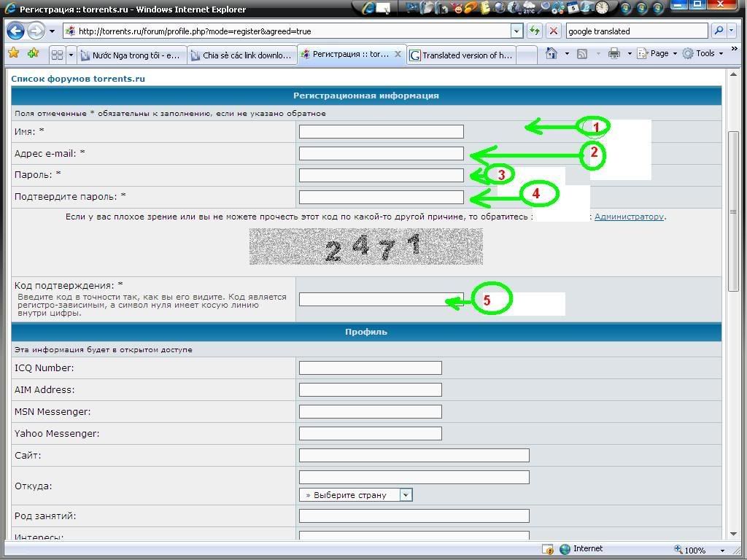Expand the address bar URL dropdown
The image size is (747, 560).
516,31
